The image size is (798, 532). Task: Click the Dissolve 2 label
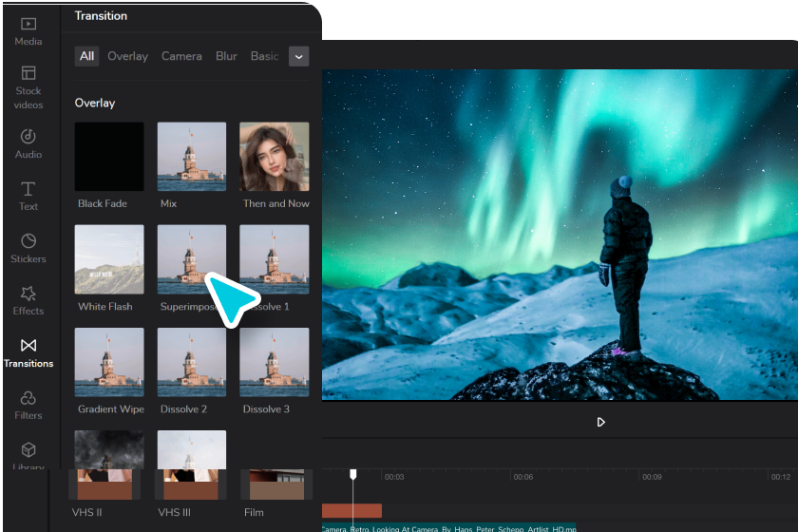click(x=183, y=409)
